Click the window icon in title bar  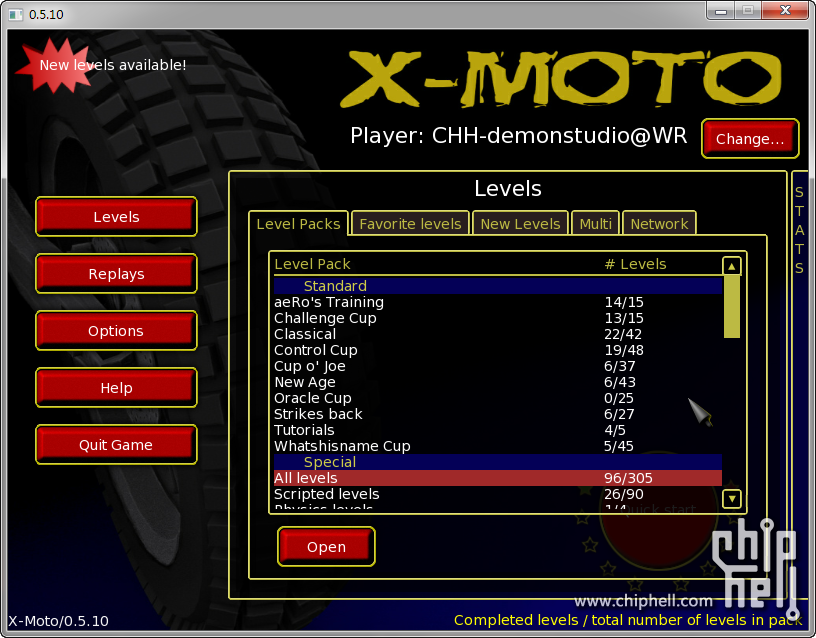tap(16, 14)
